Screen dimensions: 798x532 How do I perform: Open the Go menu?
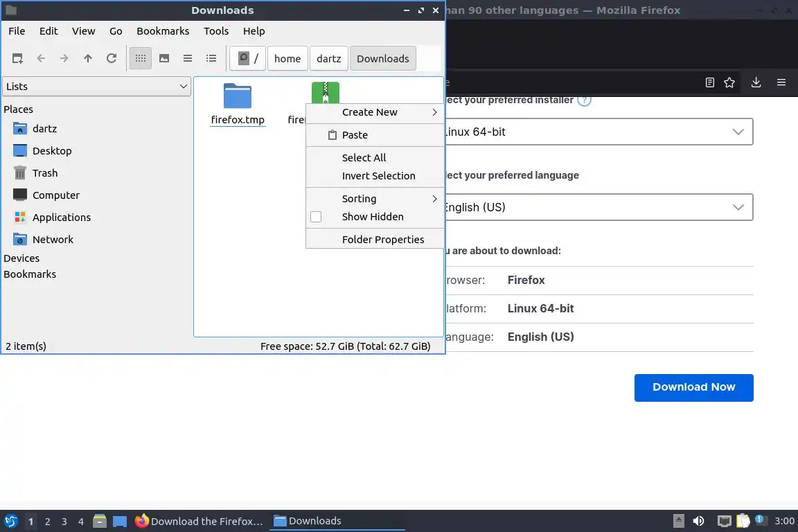click(116, 31)
